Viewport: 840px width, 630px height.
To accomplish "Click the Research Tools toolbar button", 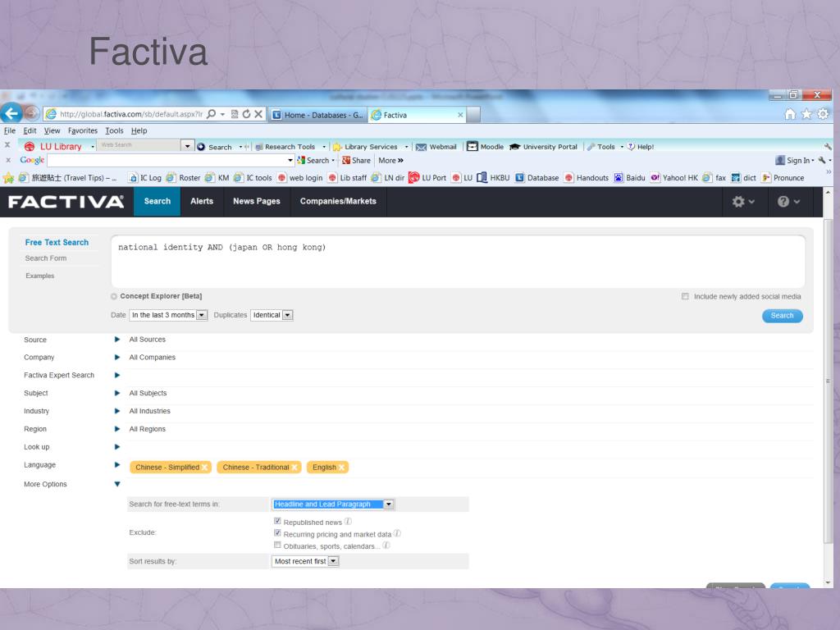I will click(x=290, y=147).
